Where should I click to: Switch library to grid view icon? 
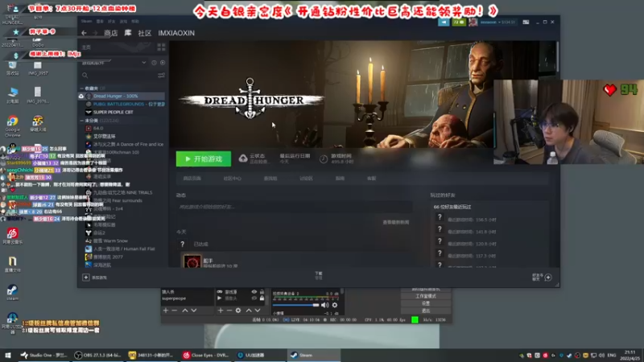point(161,47)
